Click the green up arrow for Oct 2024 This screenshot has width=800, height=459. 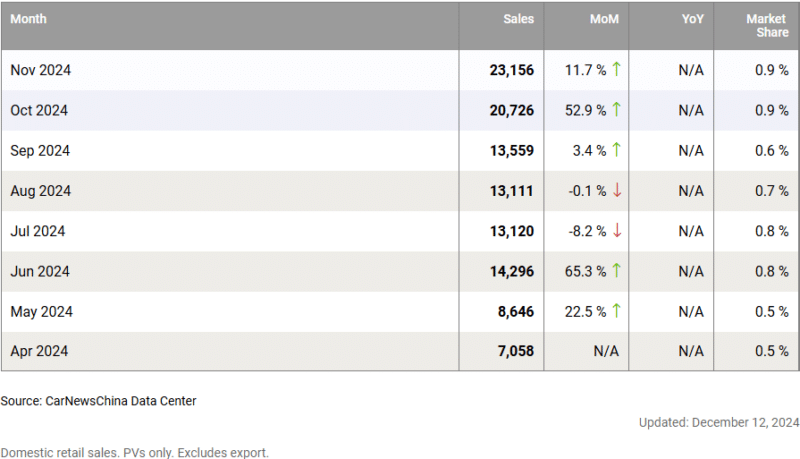(x=617, y=110)
